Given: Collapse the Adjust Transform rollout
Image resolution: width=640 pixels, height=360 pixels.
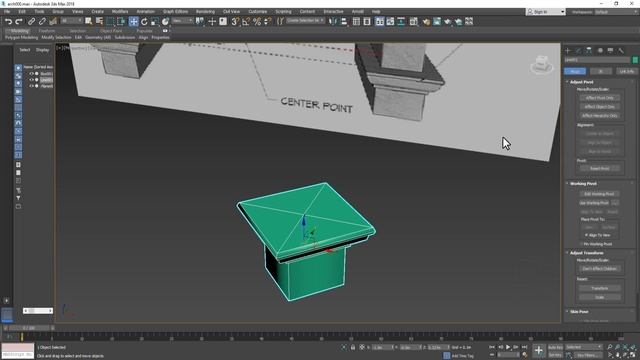Looking at the screenshot, I should pyautogui.click(x=586, y=253).
